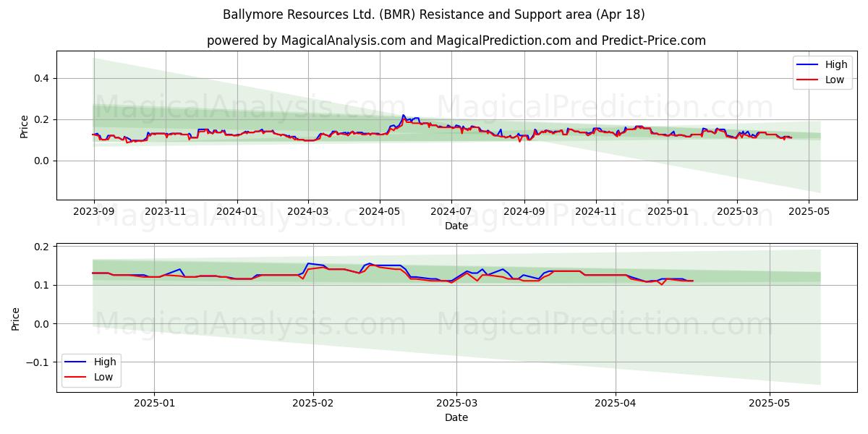Click the red Low line sample in bottom legend
Screen dimensions: 868x434
click(x=77, y=378)
